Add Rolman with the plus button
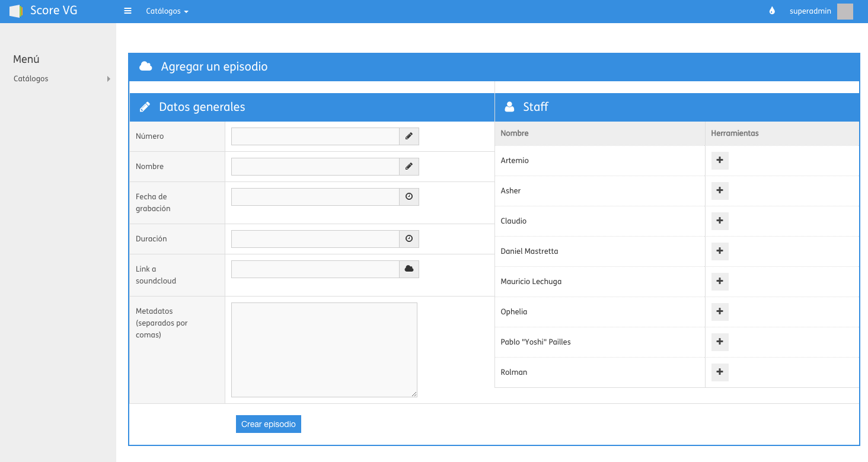Screen dimensions: 868x462 [719, 372]
